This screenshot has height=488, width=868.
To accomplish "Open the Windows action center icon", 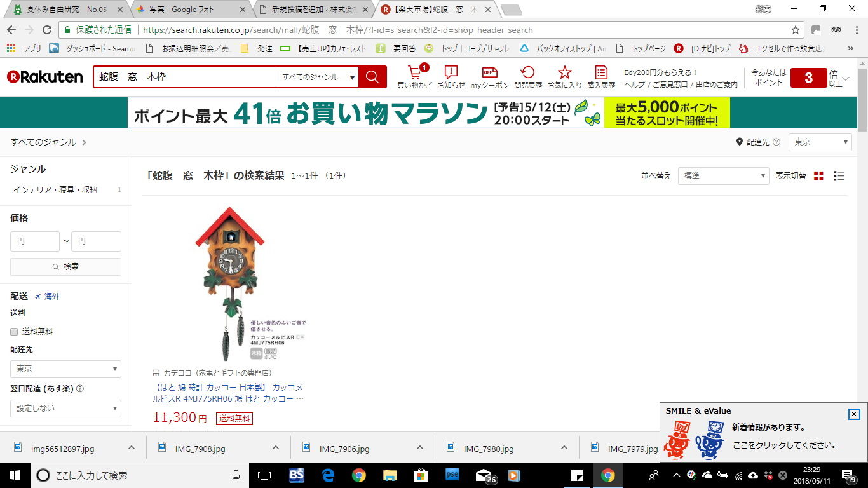I will click(x=848, y=475).
